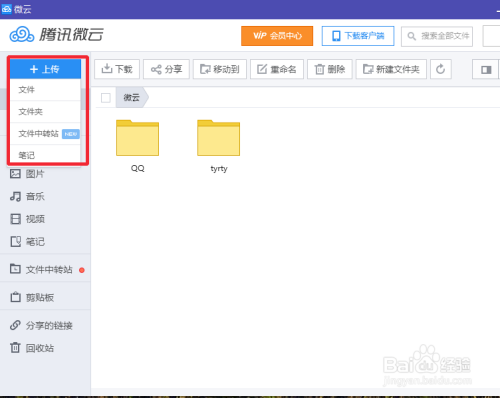The image size is (500, 398).
Task: Click the 下载 toolbar button
Action: tap(117, 69)
